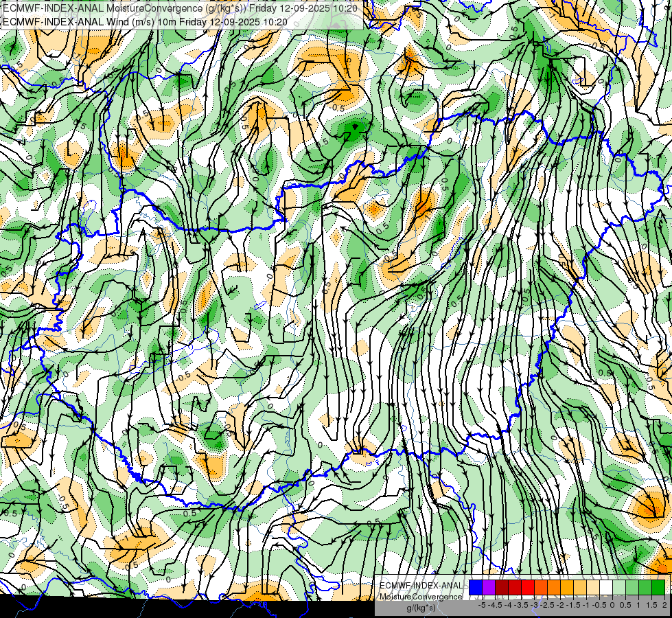Image resolution: width=672 pixels, height=618 pixels.
Task: Click the legend tick value -3.5
Action: point(521,605)
